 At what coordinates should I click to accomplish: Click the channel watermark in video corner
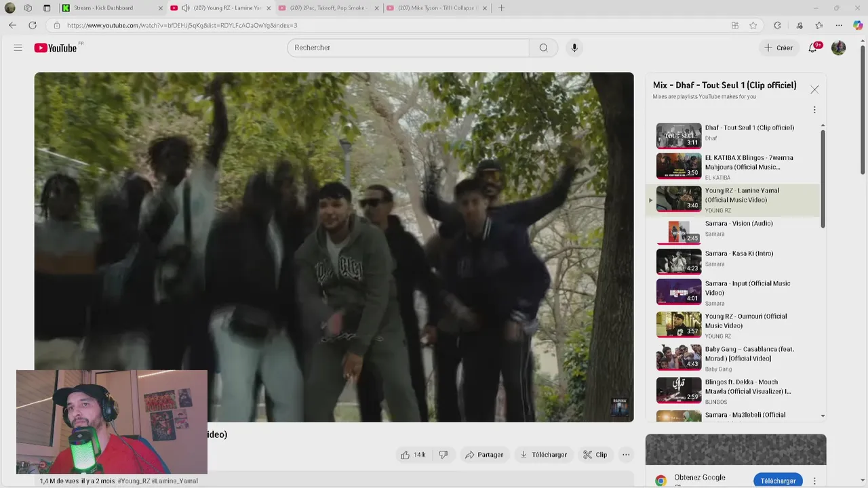coord(620,407)
